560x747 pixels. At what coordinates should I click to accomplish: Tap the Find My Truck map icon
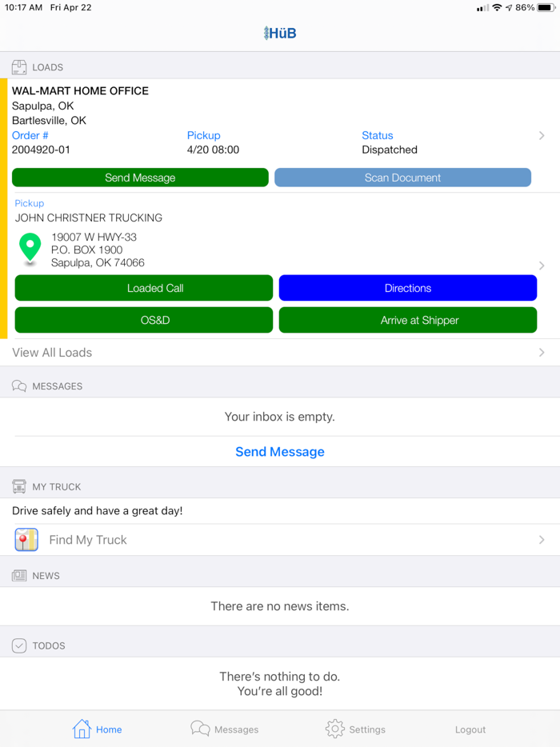26,540
